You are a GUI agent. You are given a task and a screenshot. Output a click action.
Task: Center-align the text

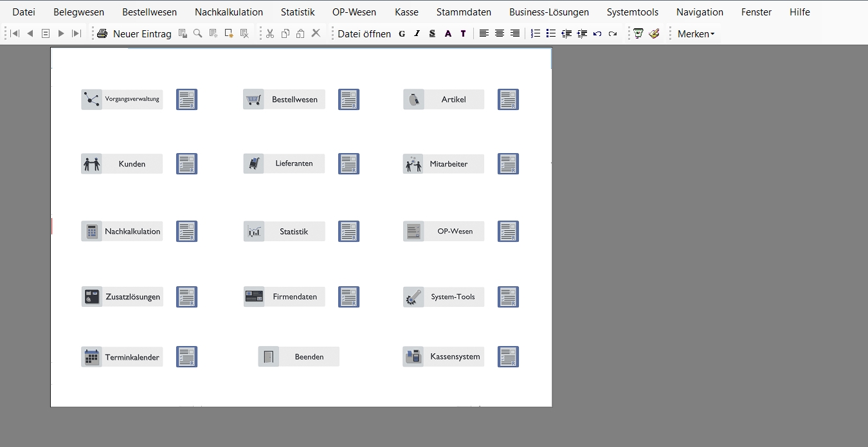click(x=500, y=33)
